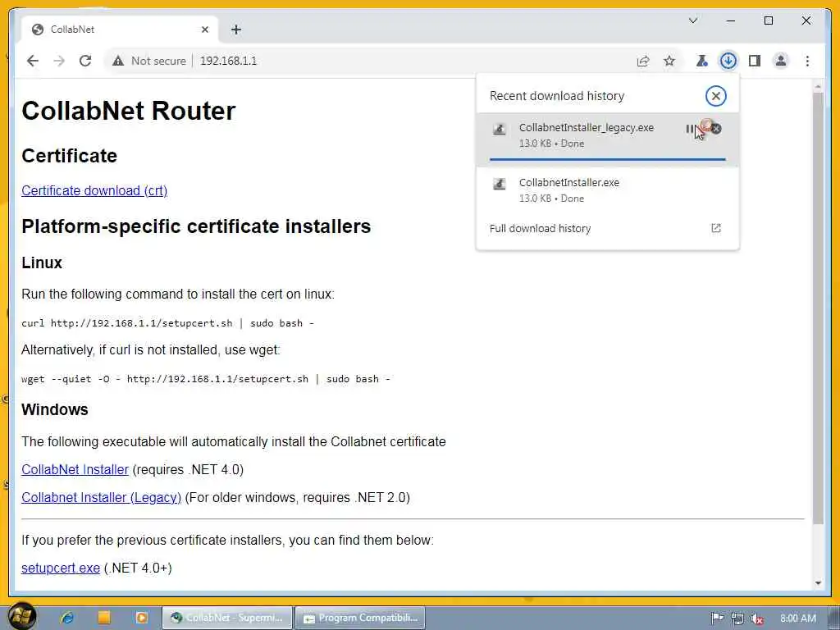This screenshot has width=840, height=630.
Task: Click the scrollbar up arrow
Action: point(818,86)
